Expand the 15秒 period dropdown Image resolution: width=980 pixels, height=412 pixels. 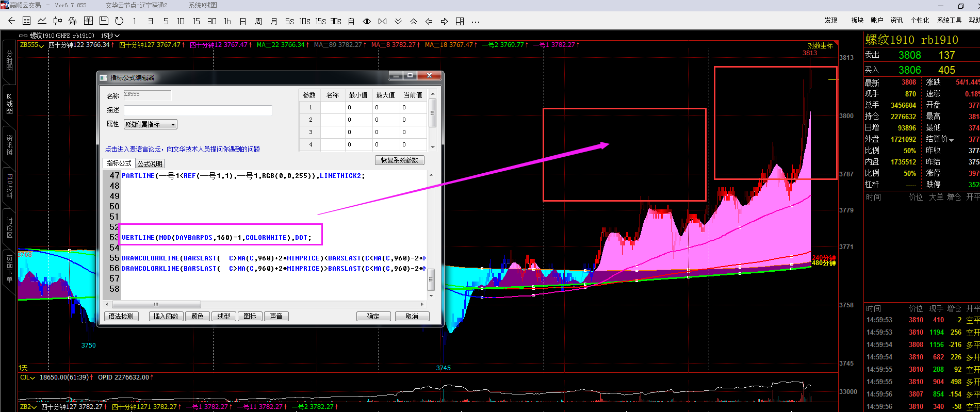(110, 36)
